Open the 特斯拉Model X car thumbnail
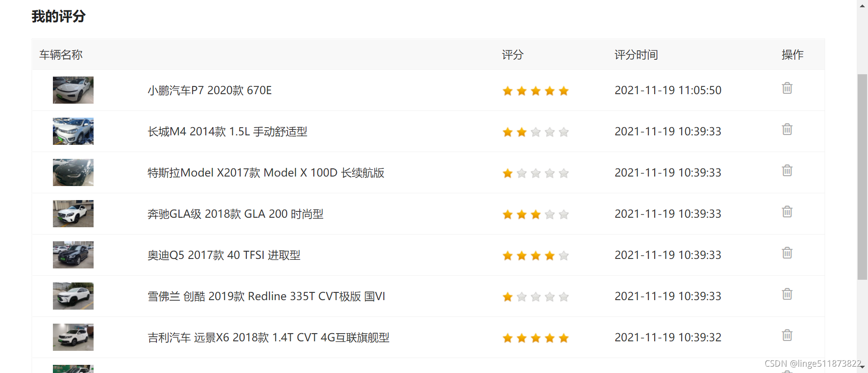 73,172
